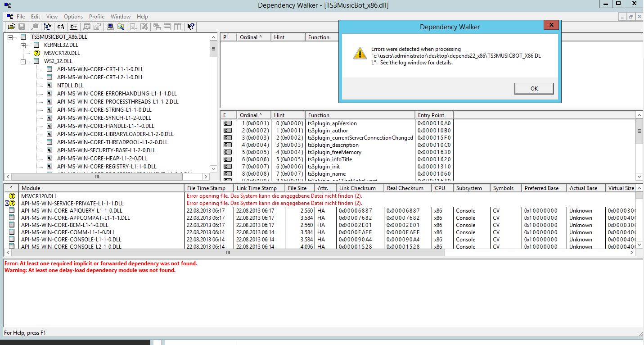The height and width of the screenshot is (345, 644).
Task: Open the File menu
Action: tap(21, 17)
